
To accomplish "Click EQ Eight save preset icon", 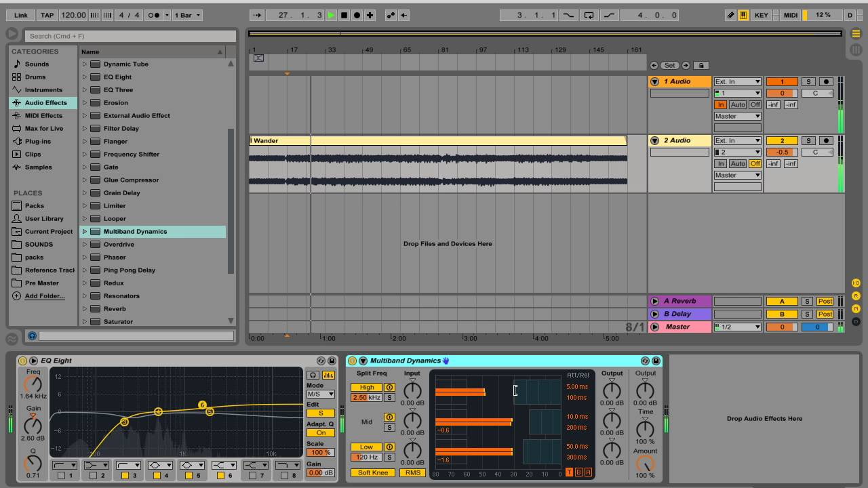I will 332,361.
